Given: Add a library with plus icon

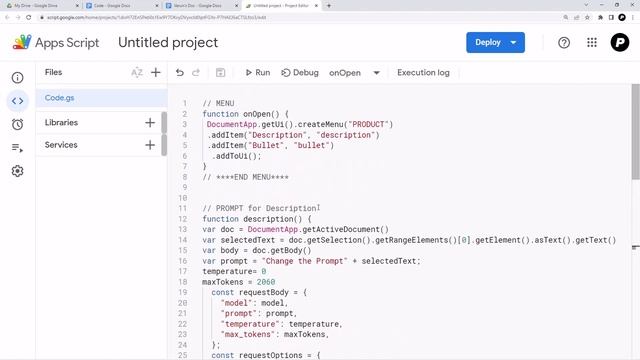Looking at the screenshot, I should pos(150,122).
